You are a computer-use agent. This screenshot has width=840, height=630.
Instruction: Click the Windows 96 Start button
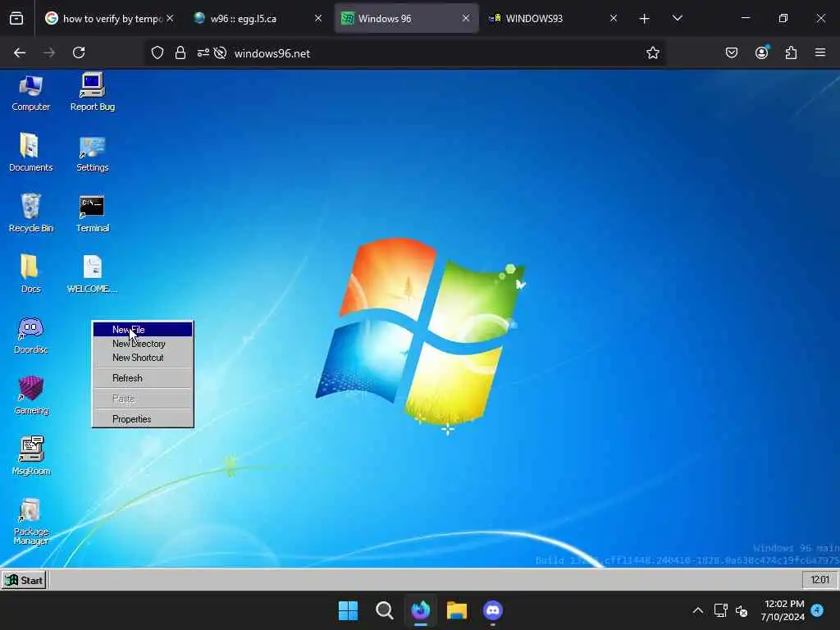pyautogui.click(x=24, y=580)
